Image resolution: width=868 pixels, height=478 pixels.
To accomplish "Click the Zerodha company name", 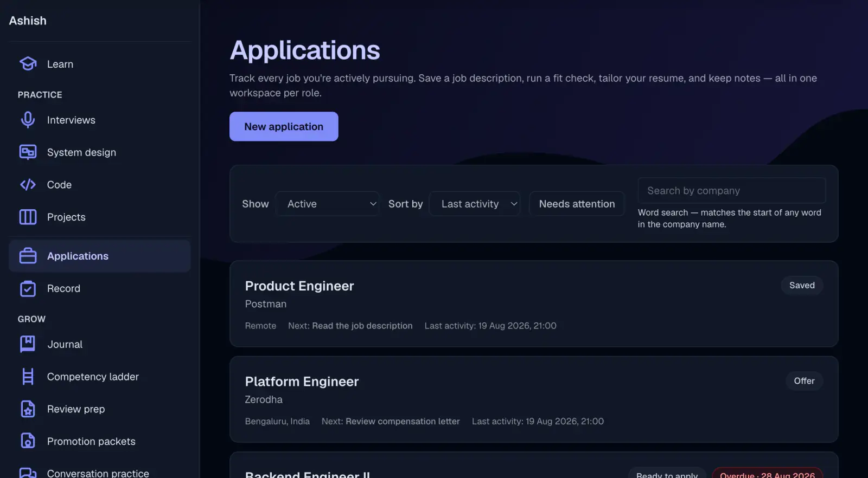I will pyautogui.click(x=264, y=399).
